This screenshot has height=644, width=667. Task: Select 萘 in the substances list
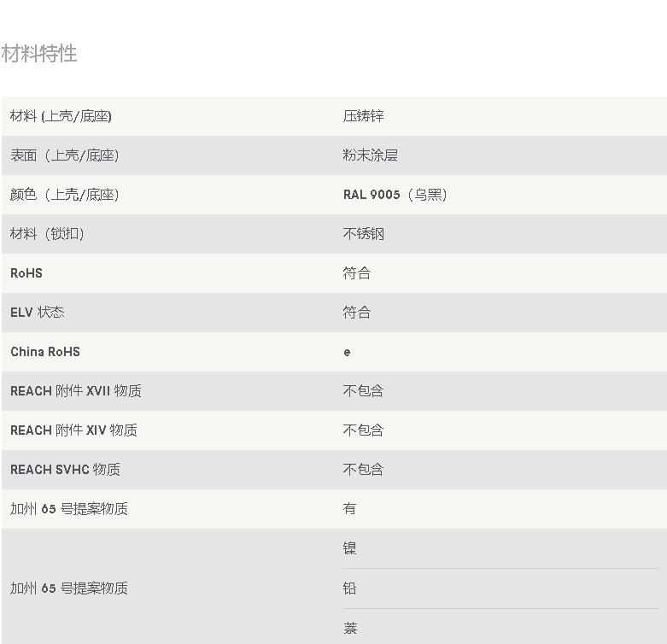(x=349, y=629)
